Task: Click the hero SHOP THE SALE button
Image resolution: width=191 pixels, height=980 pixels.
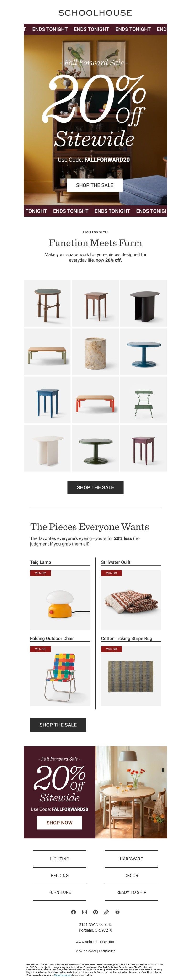Action: [x=95, y=185]
